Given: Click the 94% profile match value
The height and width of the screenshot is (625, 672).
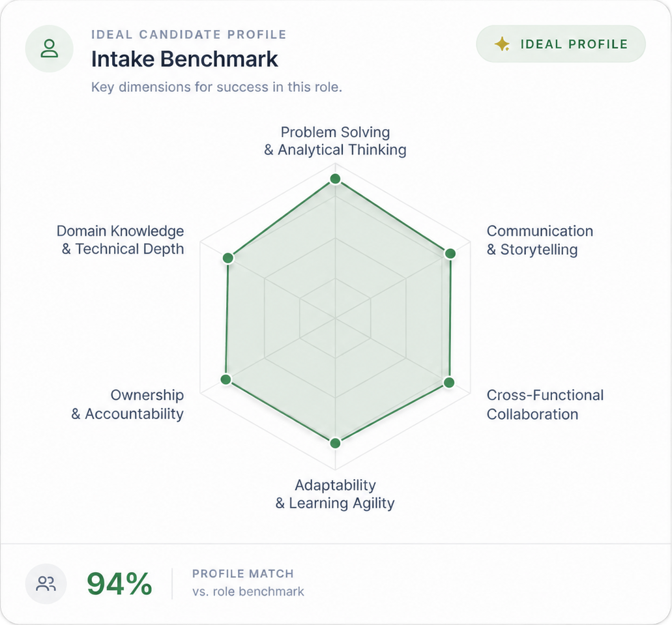Looking at the screenshot, I should point(119,584).
